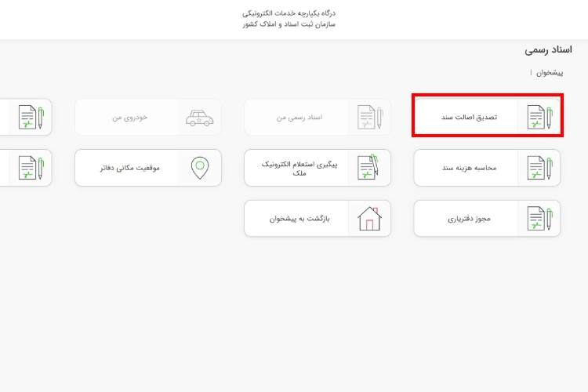Image resolution: width=588 pixels, height=392 pixels.
Task: Click the document icon beside محاسبه هزینه سند
Action: click(539, 168)
